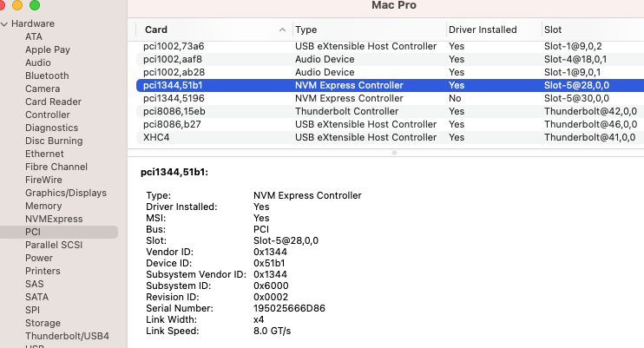This screenshot has width=644, height=348.
Task: Open Apple Pay in the sidebar
Action: coord(48,49)
